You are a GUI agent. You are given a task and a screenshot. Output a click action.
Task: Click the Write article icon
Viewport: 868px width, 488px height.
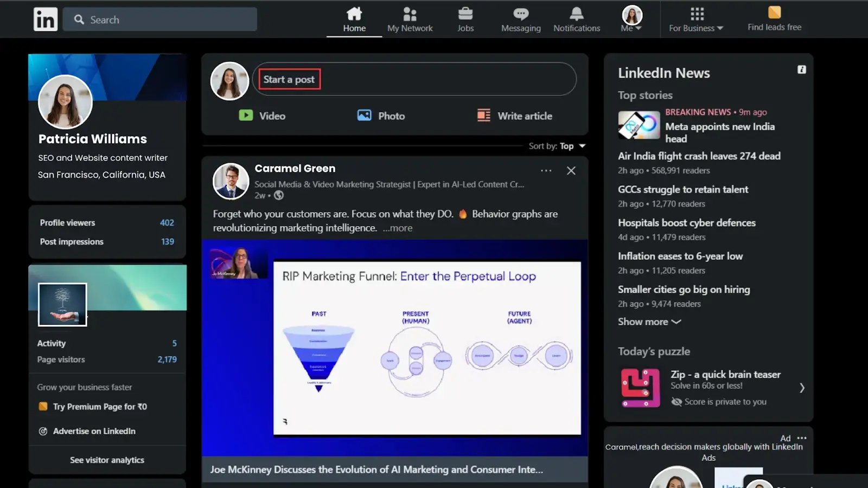[483, 115]
